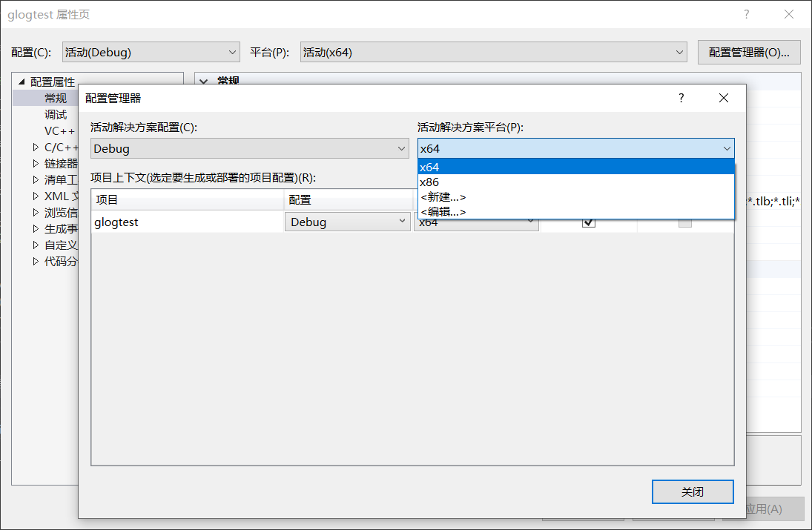The width and height of the screenshot is (812, 530).
Task: Click the help ? icon on the glogtest 属性页 titlebar
Action: tap(746, 14)
